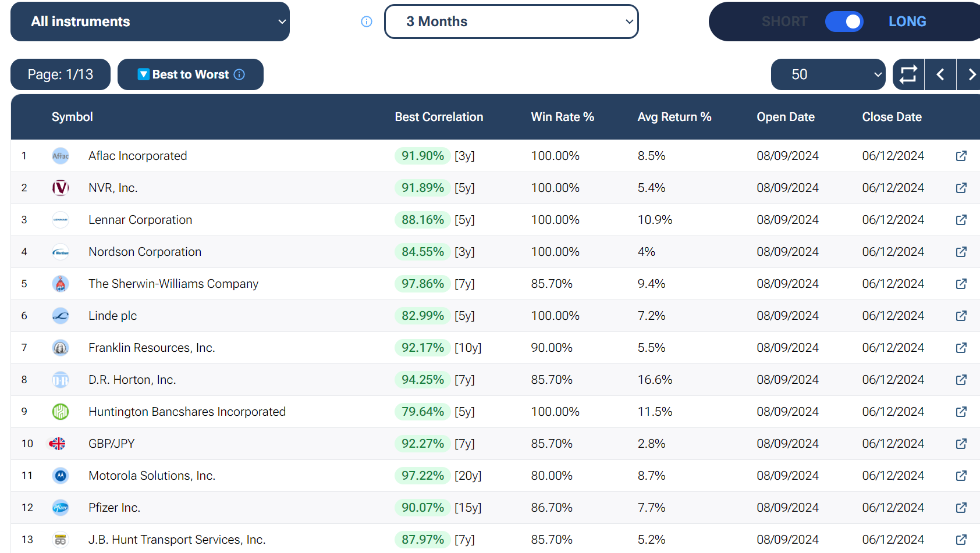The image size is (980, 553).
Task: Click the Huntington Bancshares green logo
Action: (x=61, y=412)
